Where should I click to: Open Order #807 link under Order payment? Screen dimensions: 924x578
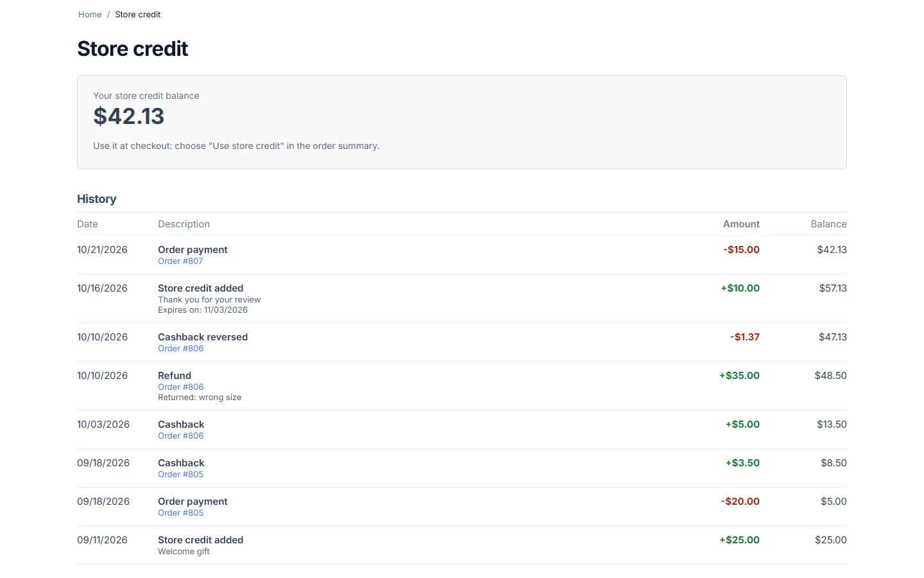point(180,261)
